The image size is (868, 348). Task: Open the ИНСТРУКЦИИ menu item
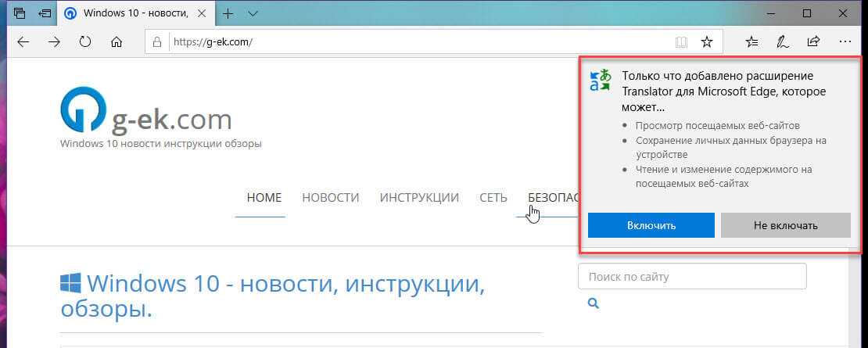(x=419, y=198)
